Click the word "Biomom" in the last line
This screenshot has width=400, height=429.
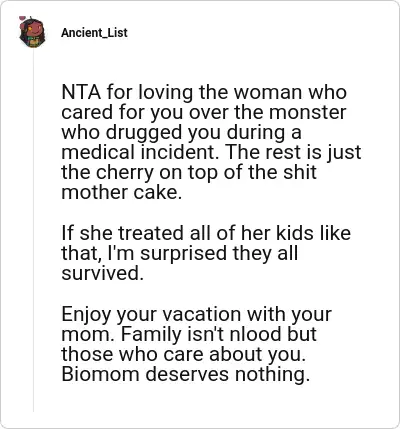[100, 374]
